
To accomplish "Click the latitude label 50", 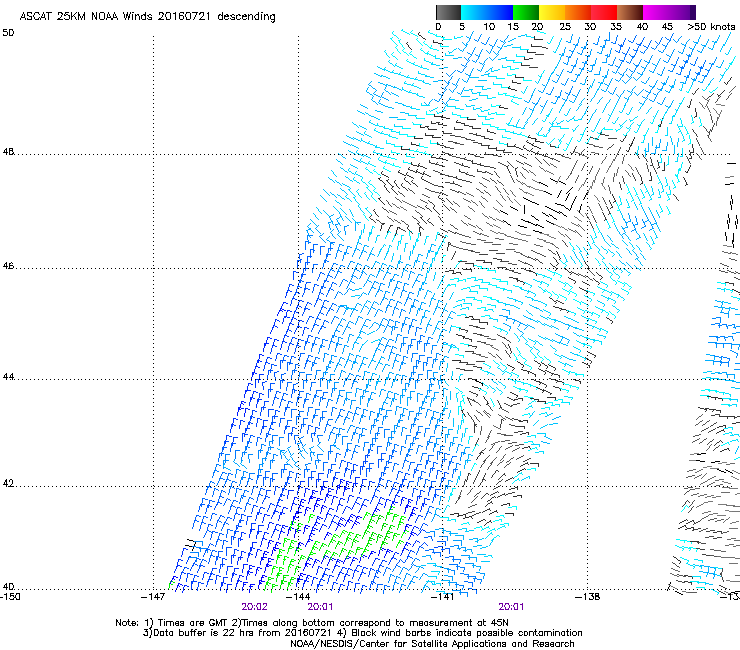I will [x=8, y=33].
